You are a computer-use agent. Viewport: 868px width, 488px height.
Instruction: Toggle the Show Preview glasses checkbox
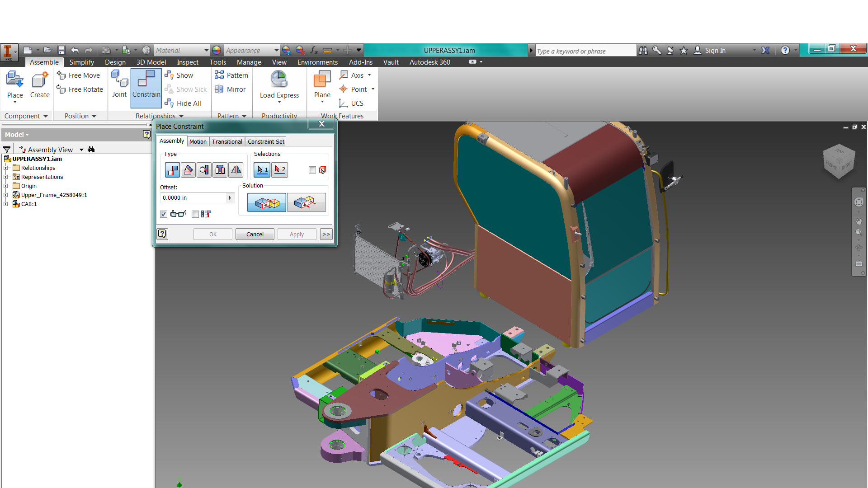pos(164,214)
